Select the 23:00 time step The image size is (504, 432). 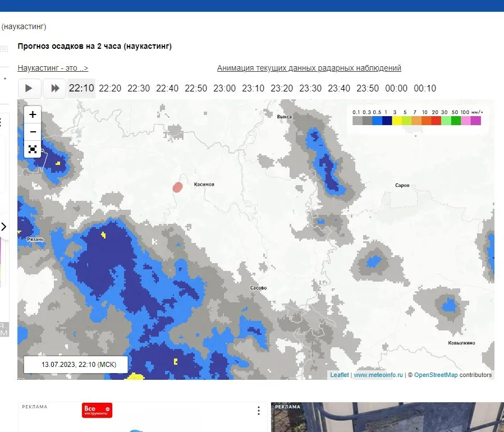tap(224, 88)
